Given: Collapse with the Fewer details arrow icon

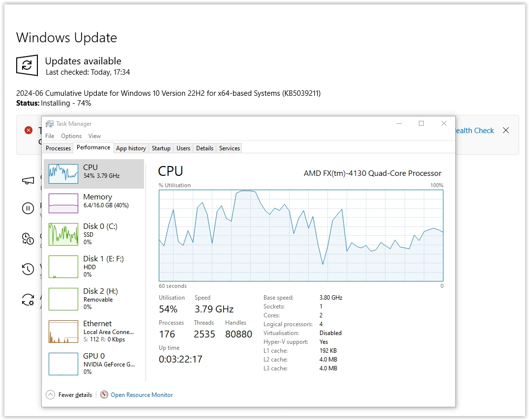Looking at the screenshot, I should point(50,395).
